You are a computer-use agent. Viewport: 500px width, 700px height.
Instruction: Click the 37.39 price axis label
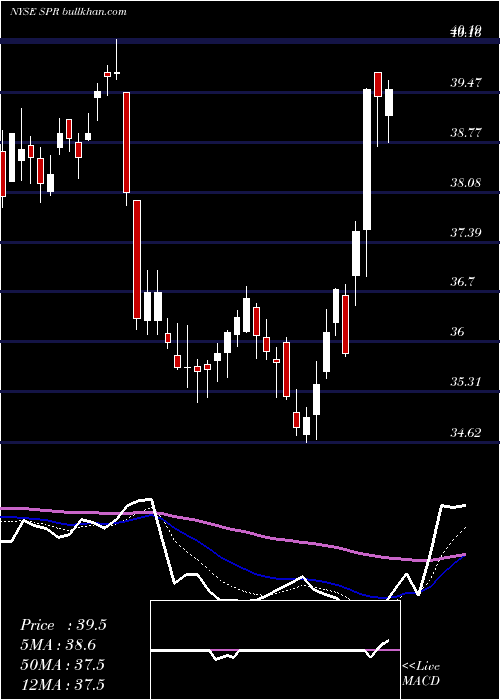point(466,232)
